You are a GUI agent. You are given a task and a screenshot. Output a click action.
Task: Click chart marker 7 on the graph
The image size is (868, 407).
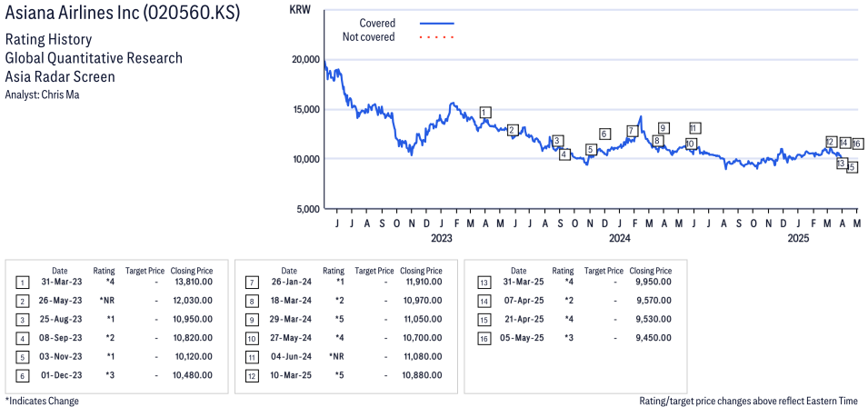[633, 131]
